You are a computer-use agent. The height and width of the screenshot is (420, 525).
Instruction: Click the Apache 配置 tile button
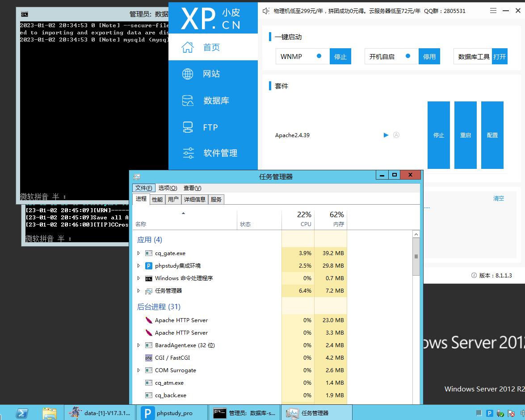coord(492,135)
